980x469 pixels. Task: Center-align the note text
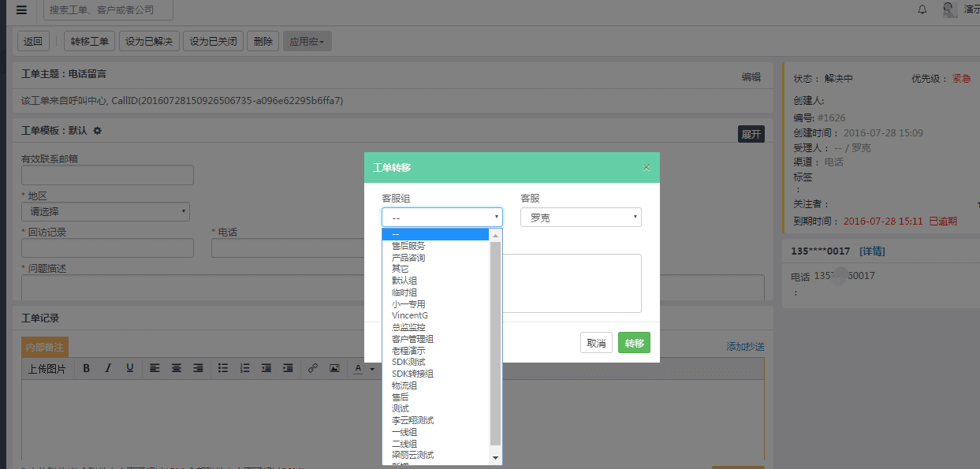click(x=177, y=367)
